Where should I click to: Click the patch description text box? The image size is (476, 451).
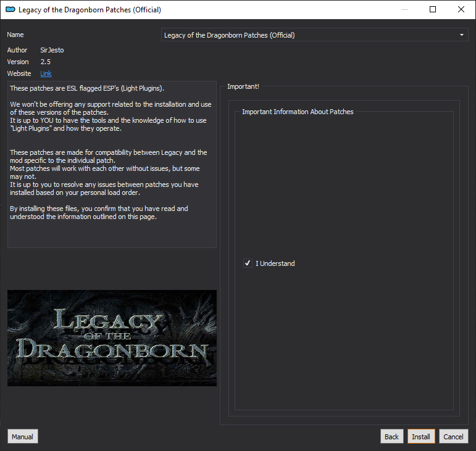[112, 164]
